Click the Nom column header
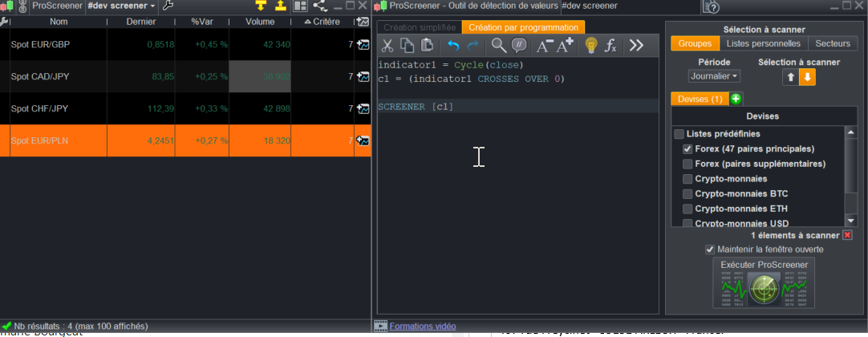This screenshot has width=868, height=337. click(x=58, y=22)
